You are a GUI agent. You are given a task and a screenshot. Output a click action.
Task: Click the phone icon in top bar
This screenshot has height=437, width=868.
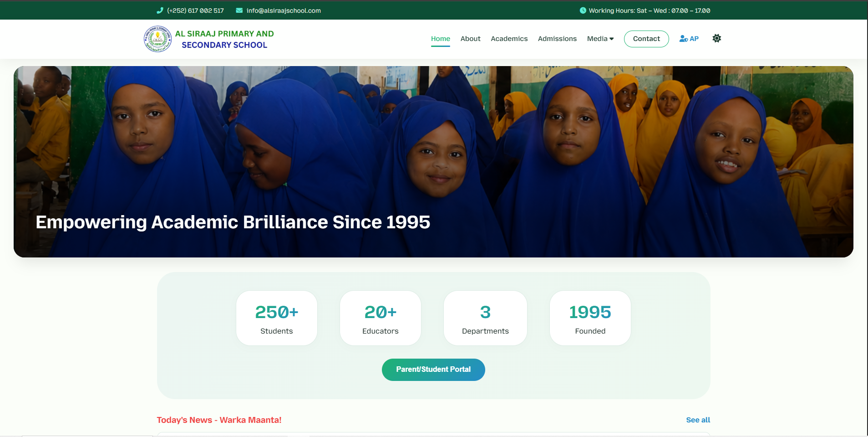160,10
